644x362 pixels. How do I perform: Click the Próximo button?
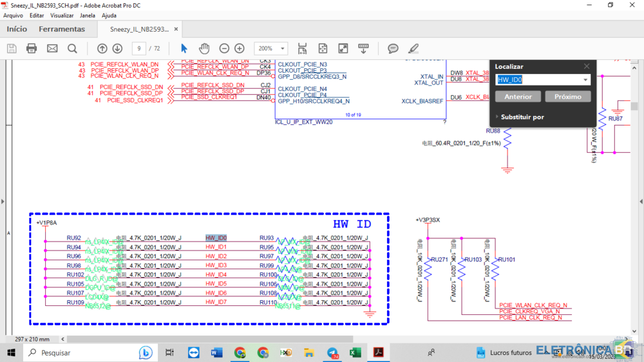click(x=567, y=97)
